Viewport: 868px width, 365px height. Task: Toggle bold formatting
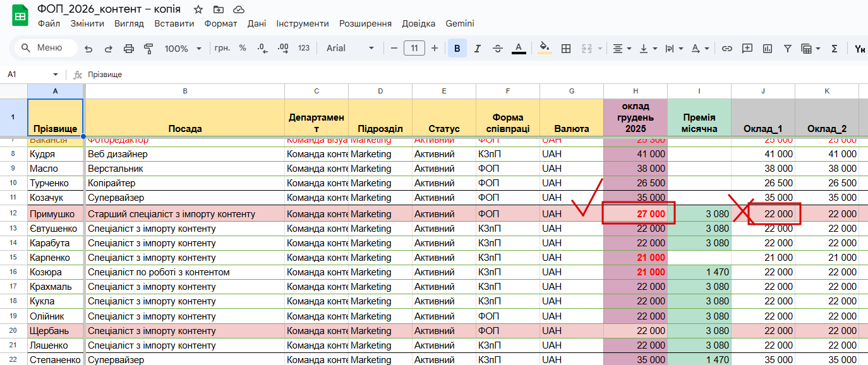(457, 48)
